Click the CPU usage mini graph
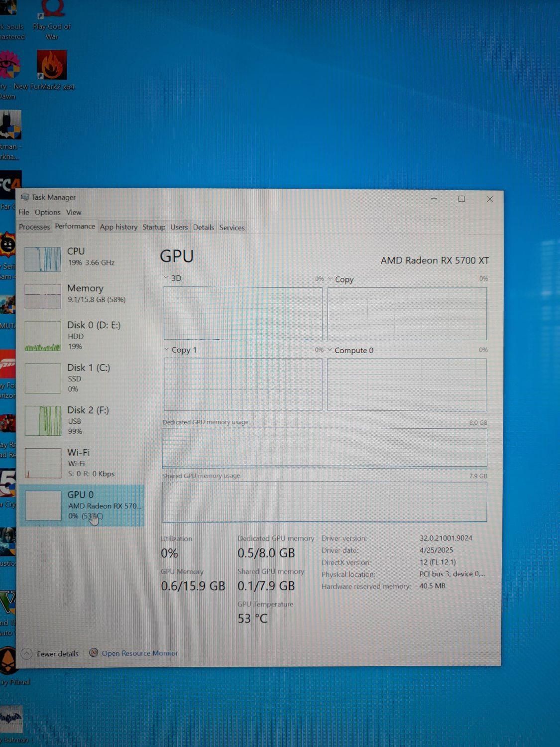Image resolution: width=560 pixels, height=747 pixels. coord(43,259)
